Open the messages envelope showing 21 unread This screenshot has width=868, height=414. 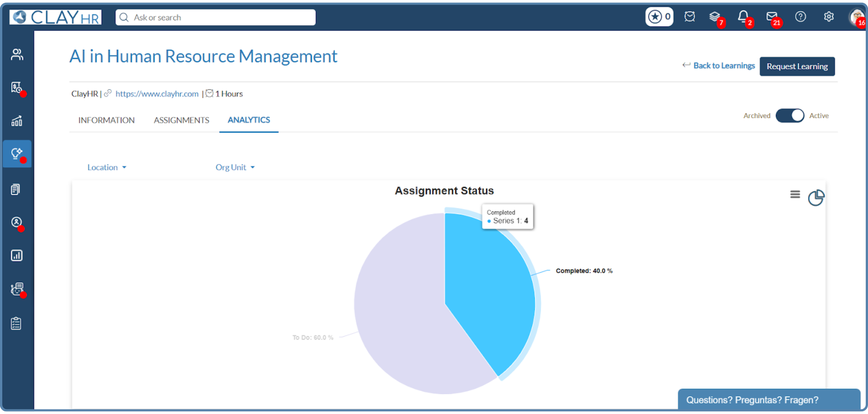(772, 17)
